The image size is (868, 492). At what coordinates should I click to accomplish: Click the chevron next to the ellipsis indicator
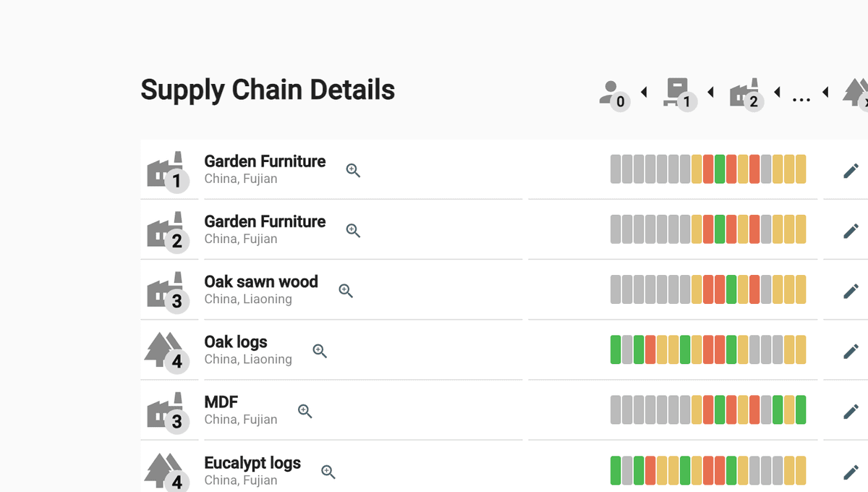(x=825, y=92)
